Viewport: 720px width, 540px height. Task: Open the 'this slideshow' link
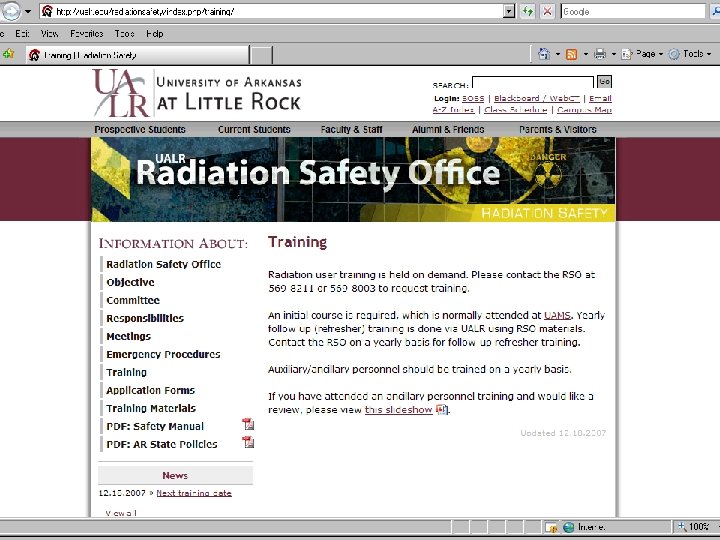[x=399, y=410]
